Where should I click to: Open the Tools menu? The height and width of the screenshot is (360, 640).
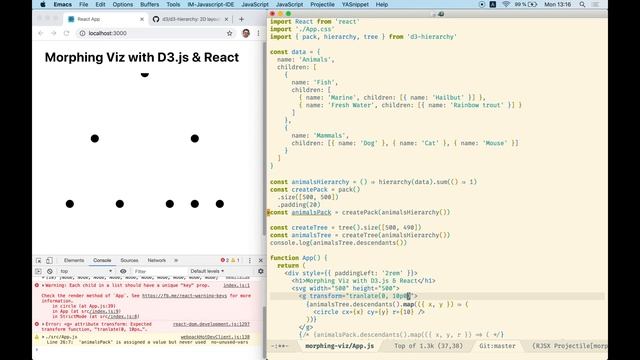click(173, 4)
